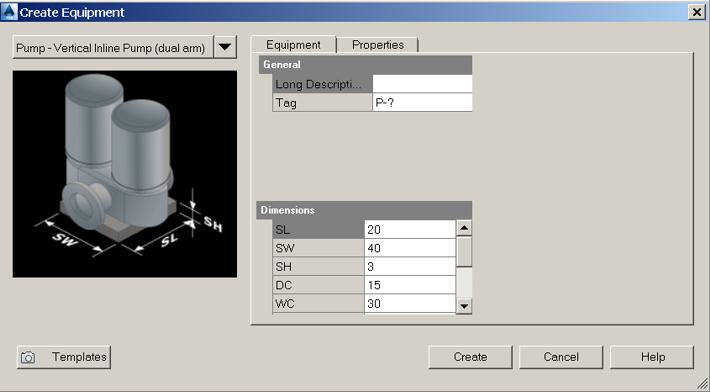Click the DC row label

[x=318, y=285]
